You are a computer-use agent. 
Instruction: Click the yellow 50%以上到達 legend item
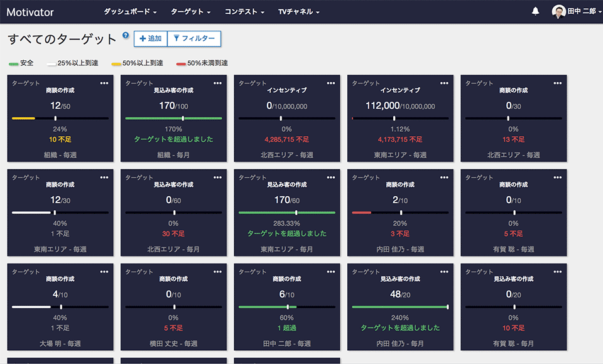click(138, 63)
